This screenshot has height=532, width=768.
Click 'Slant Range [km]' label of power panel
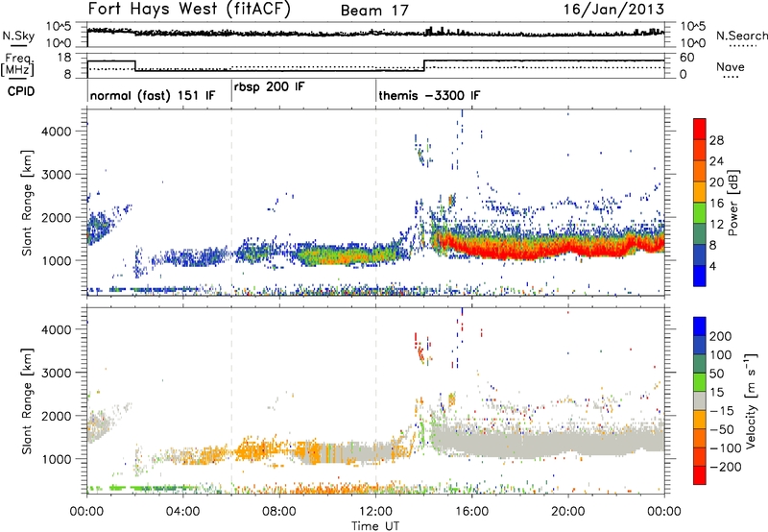27,203
